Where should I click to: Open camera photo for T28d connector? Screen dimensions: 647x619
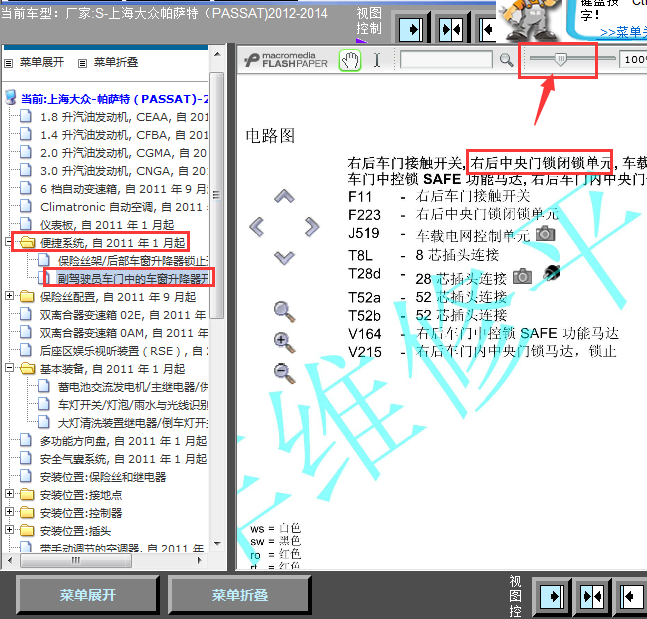[522, 276]
